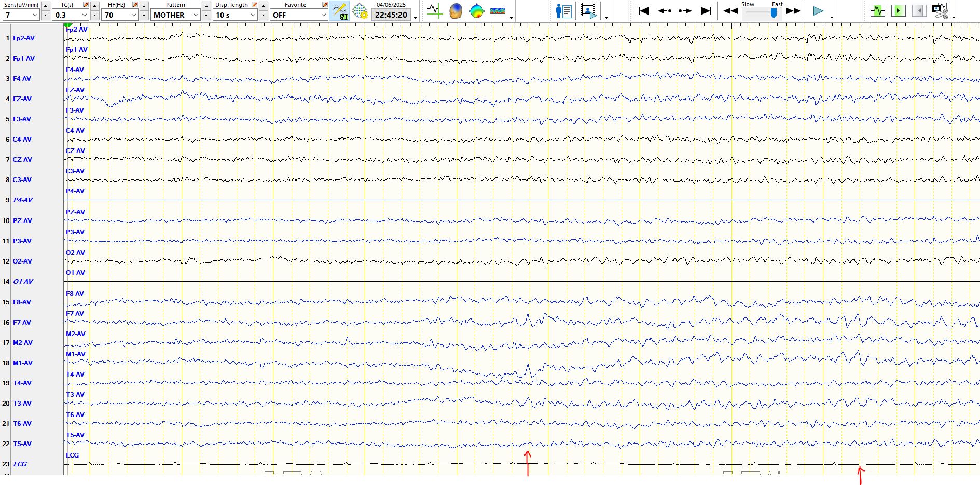Open the Pattern dropdown showing MOTHER
The height and width of the screenshot is (485, 980).
pyautogui.click(x=176, y=15)
